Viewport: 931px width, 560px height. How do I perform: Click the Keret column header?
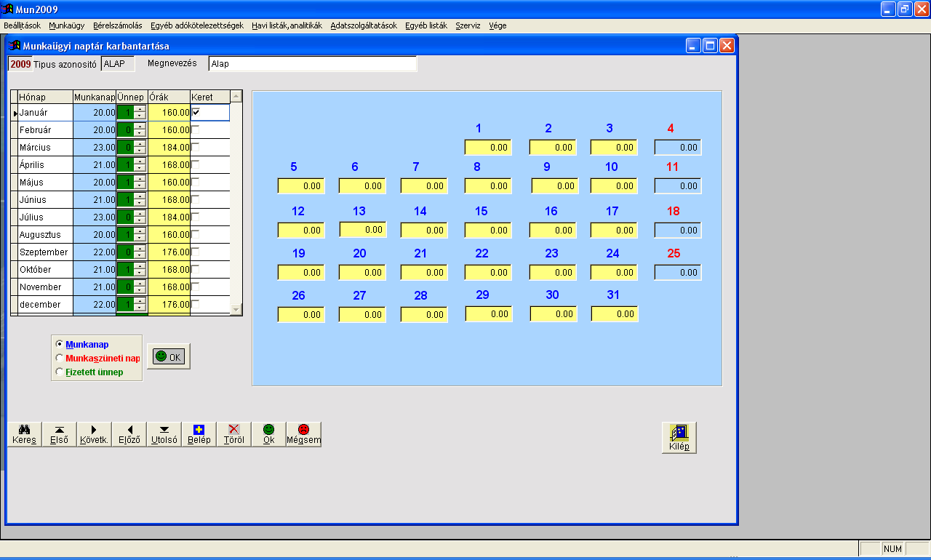click(209, 97)
